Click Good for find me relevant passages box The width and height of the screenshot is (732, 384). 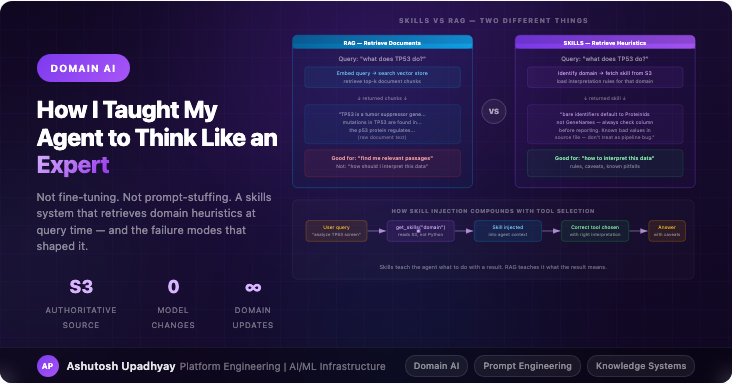pos(382,163)
